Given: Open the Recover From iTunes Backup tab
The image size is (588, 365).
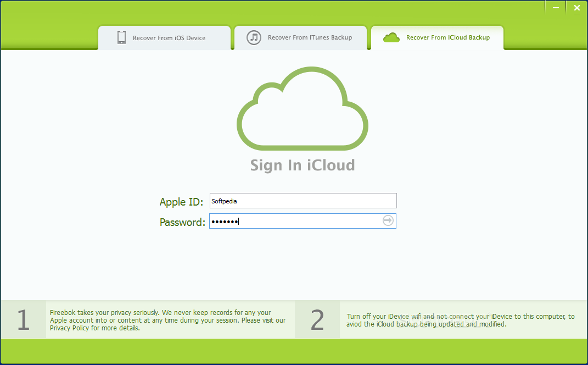Looking at the screenshot, I should (x=300, y=37).
